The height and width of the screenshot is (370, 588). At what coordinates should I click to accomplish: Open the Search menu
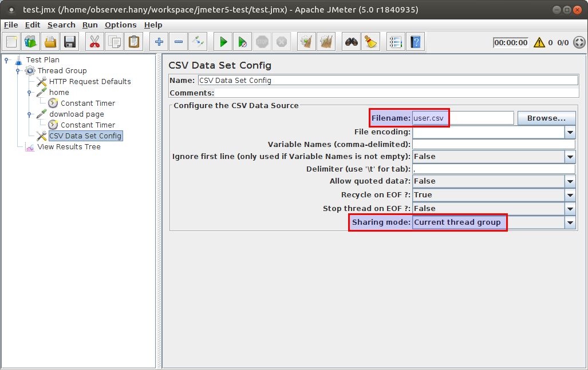click(x=61, y=25)
